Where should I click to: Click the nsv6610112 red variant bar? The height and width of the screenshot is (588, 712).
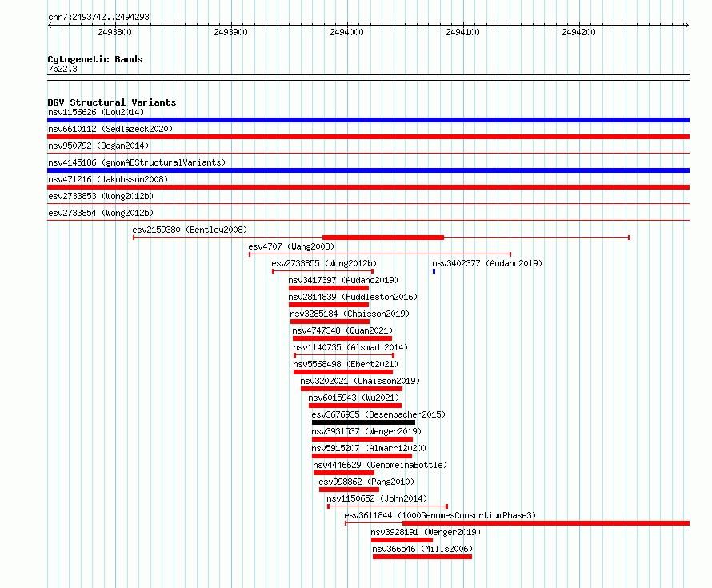click(368, 137)
